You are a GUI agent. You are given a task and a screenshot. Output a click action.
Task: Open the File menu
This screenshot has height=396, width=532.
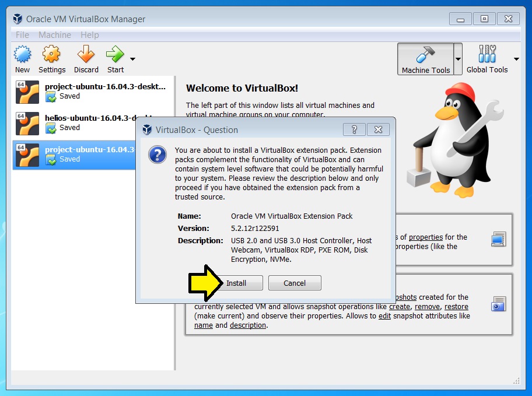coord(22,35)
